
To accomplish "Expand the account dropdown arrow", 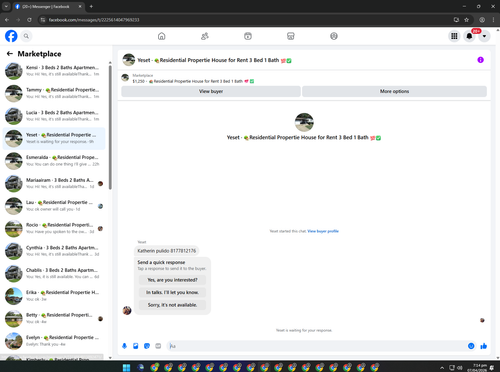I will pyautogui.click(x=484, y=36).
